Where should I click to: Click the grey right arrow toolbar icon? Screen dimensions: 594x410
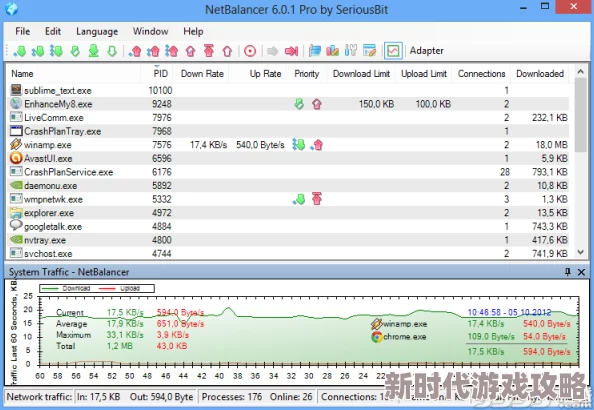[x=272, y=51]
